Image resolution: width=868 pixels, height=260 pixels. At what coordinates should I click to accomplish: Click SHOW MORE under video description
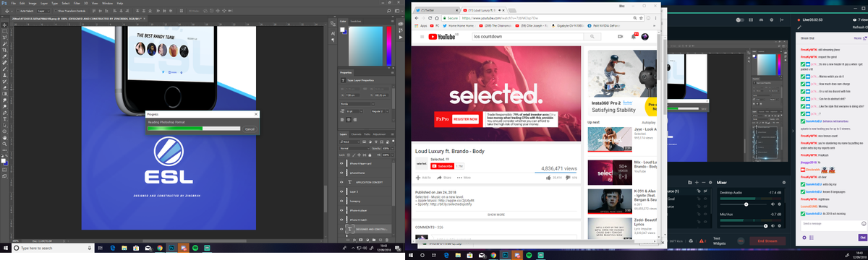click(496, 214)
